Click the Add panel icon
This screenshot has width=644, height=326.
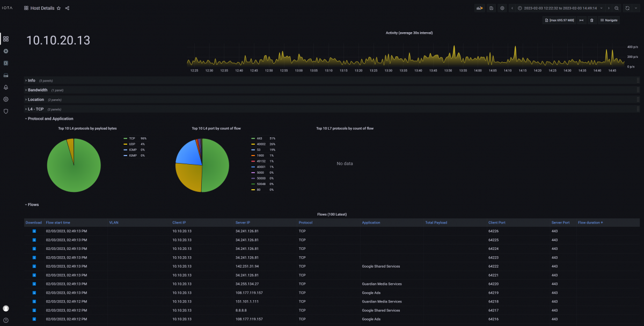[x=479, y=8]
